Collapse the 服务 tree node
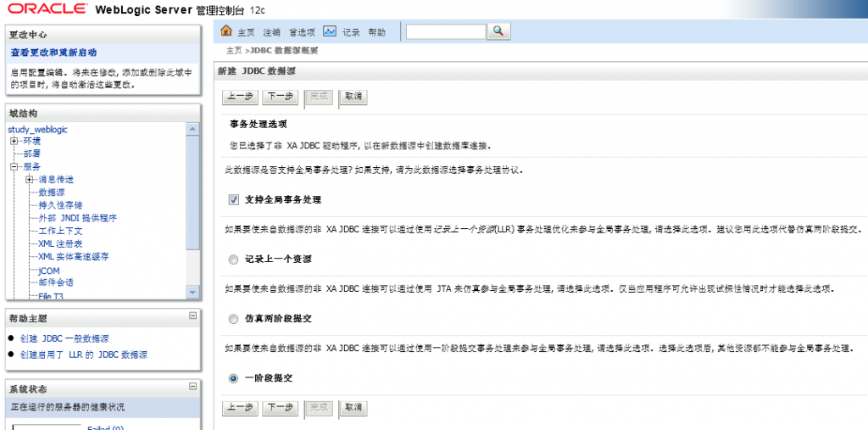868x430 pixels. (x=14, y=166)
